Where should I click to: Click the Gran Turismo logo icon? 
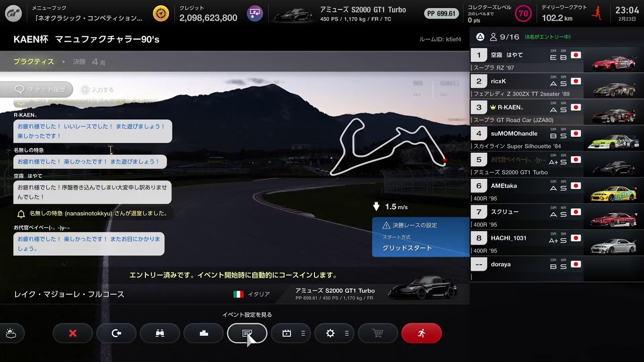(13, 13)
